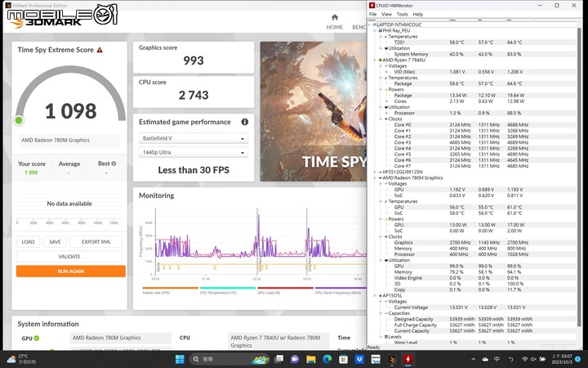588x368 pixels.
Task: Open the weather widget showing 27°C
Action: (22, 359)
